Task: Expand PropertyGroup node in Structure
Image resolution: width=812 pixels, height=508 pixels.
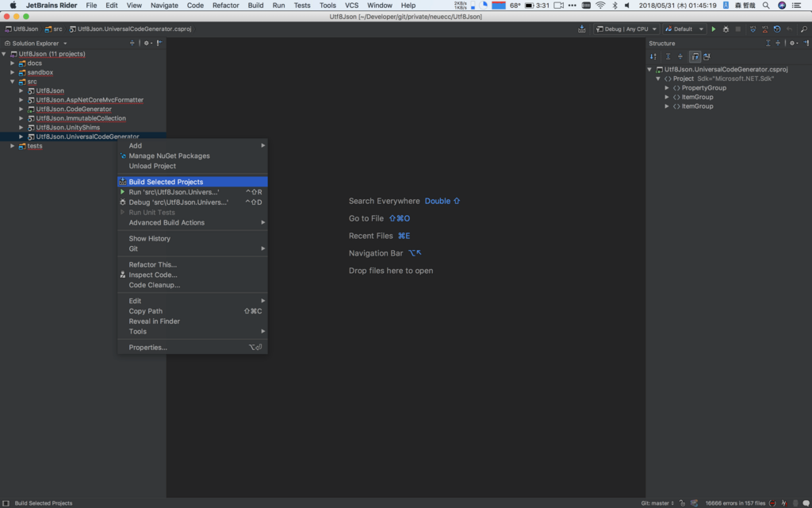Action: pos(667,88)
